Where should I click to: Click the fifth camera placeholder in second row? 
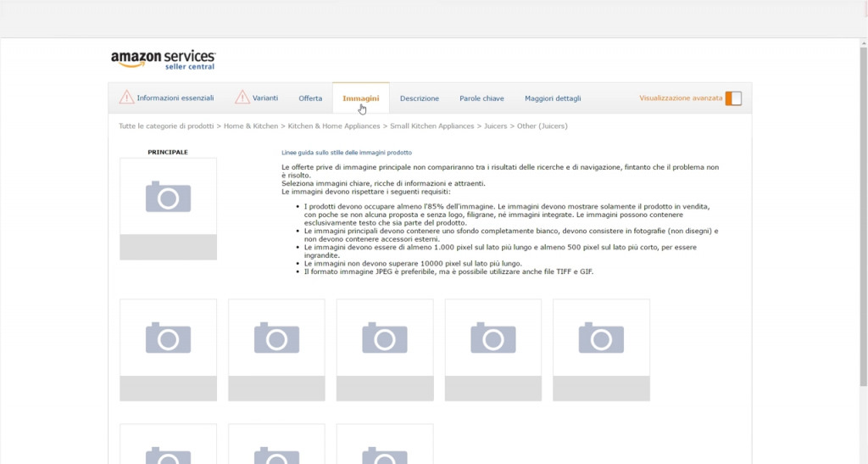pyautogui.click(x=601, y=338)
